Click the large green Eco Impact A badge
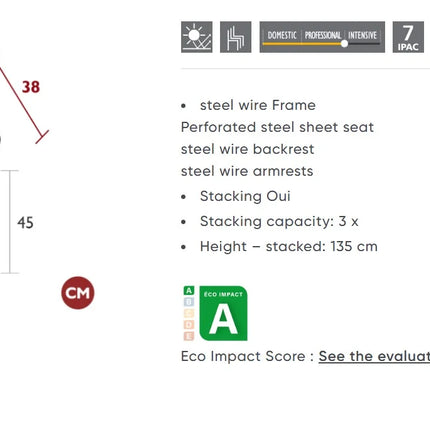This screenshot has height=430, width=430. click(223, 313)
